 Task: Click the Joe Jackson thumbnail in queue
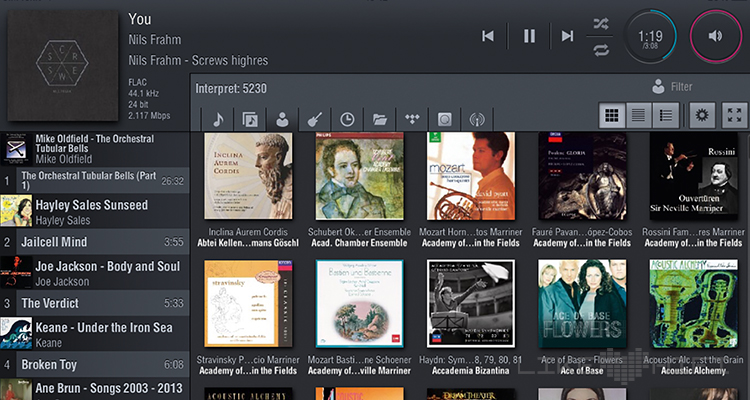tap(16, 272)
